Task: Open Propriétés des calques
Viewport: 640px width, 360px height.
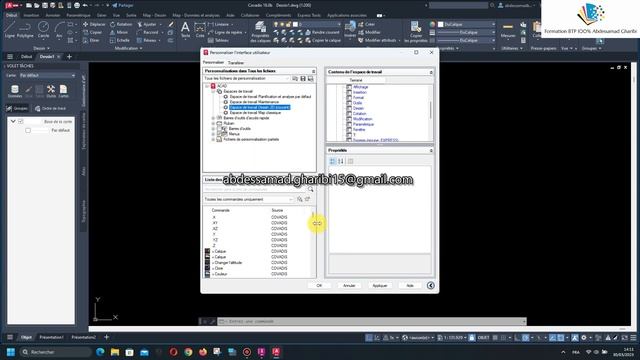Action: coord(260,32)
